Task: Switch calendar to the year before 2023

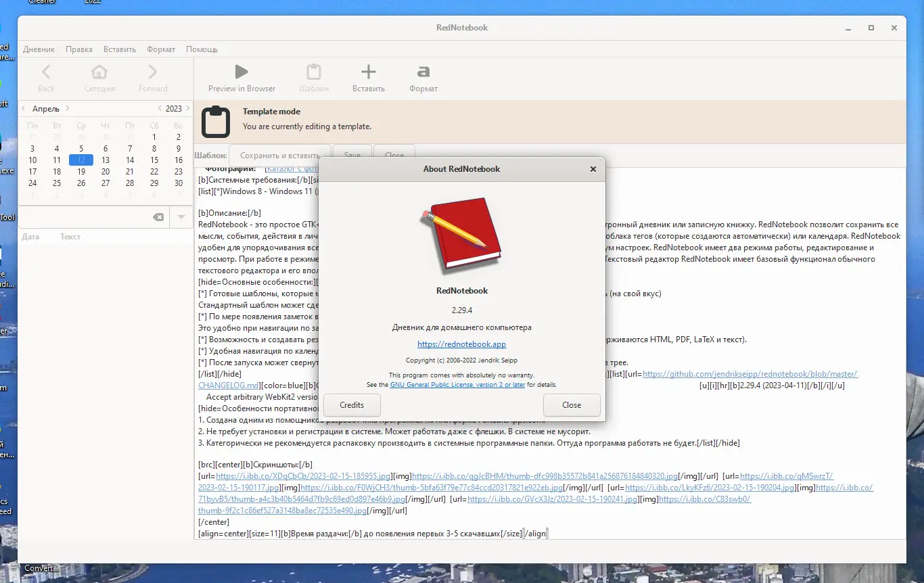Action: tap(160, 108)
